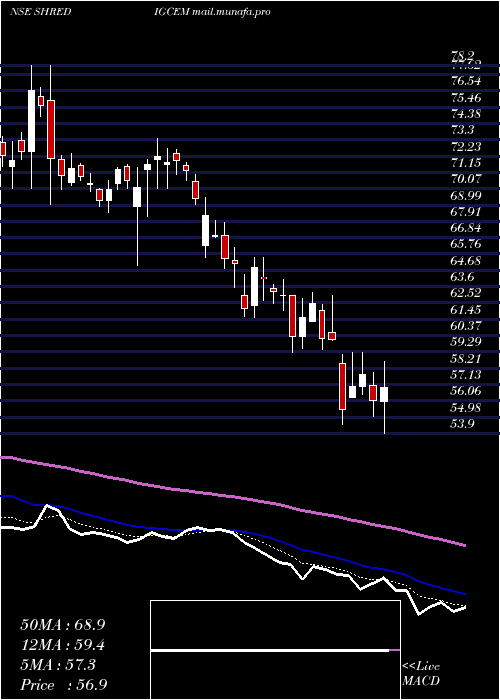500x700 pixels.
Task: Click the 54.98 price axis label
Action: [x=466, y=408]
